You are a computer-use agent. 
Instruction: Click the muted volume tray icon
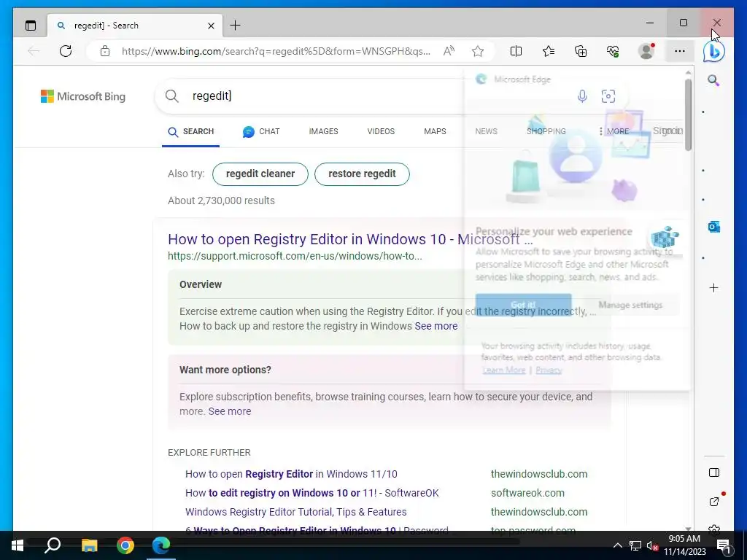coord(651,546)
